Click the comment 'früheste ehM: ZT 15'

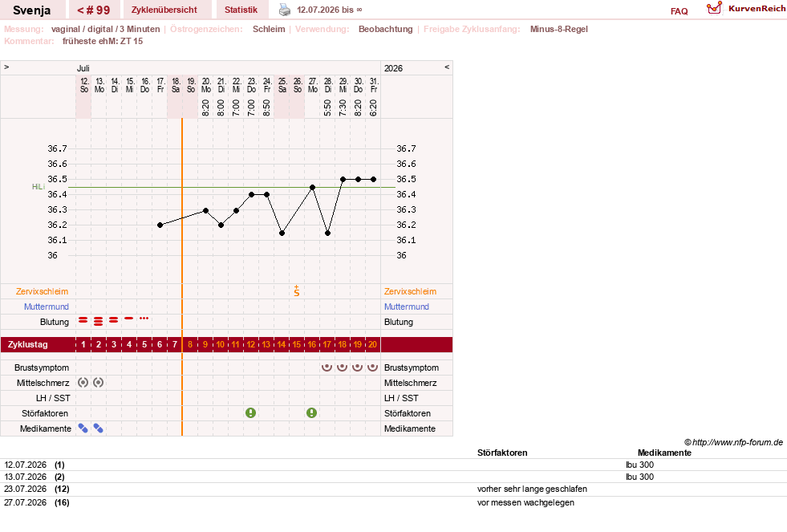click(x=103, y=41)
